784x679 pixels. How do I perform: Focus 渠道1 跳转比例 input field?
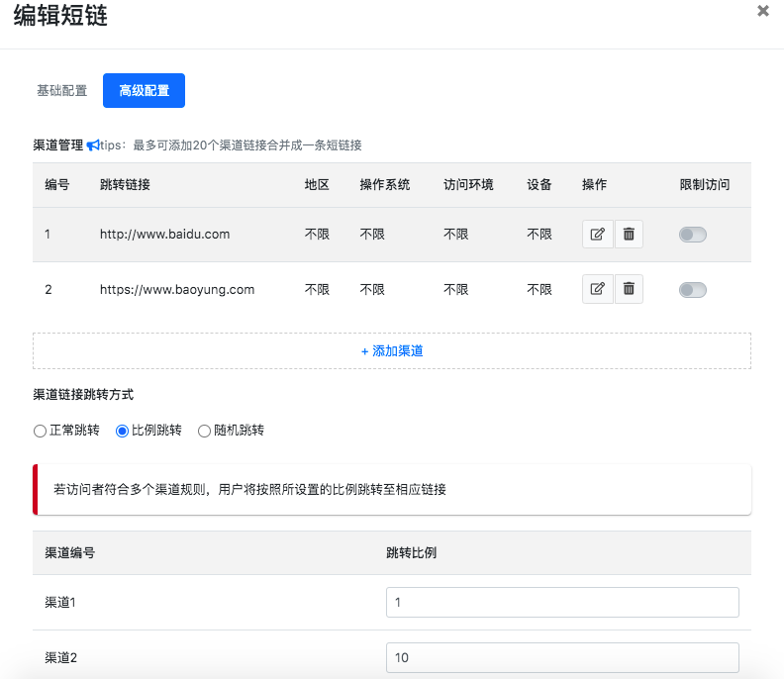[x=561, y=602]
